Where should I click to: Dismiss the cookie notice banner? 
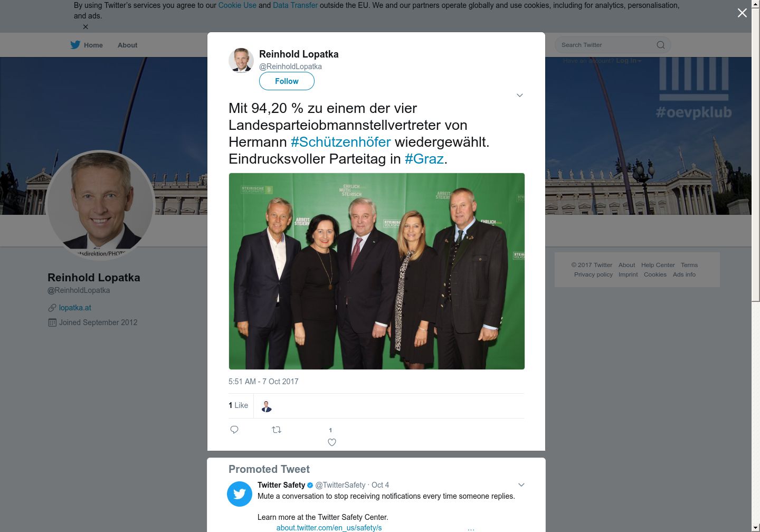point(85,27)
